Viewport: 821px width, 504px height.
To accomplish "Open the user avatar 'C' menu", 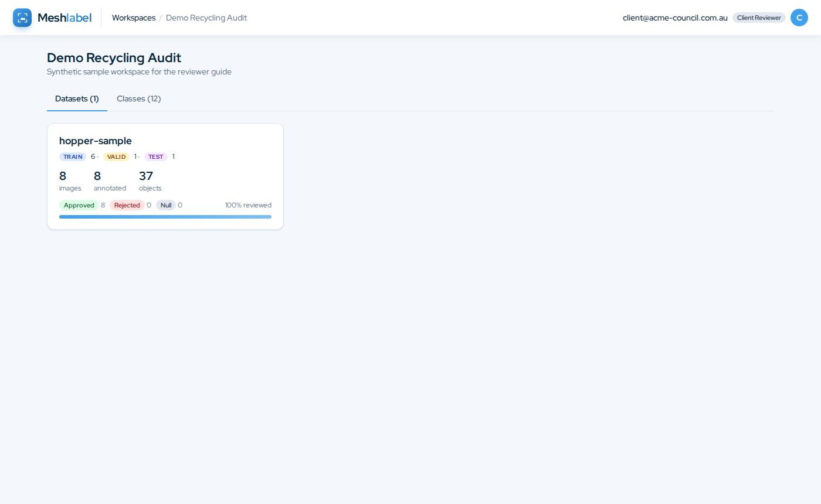I will click(x=799, y=18).
